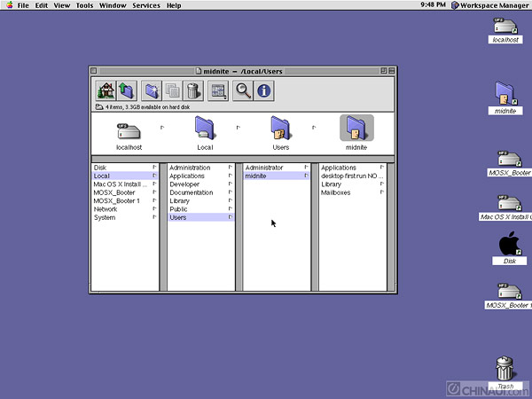Select Mailboxes folder in midnite column
The image size is (532, 399).
(335, 192)
